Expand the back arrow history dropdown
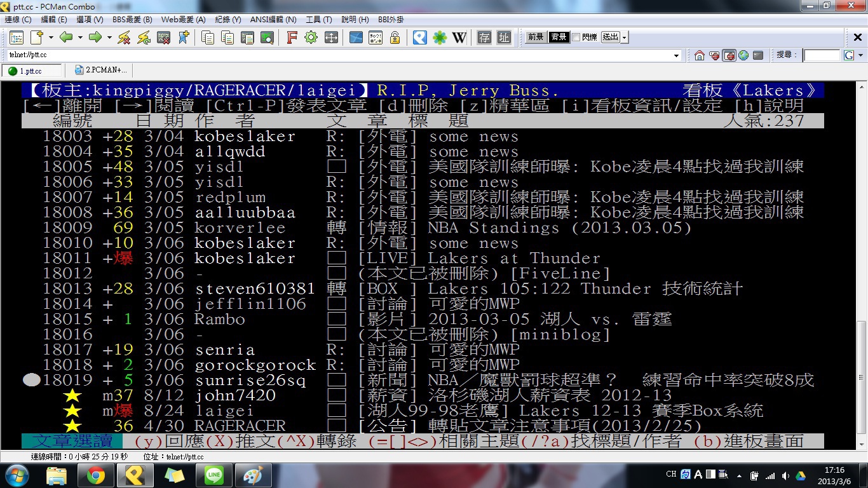 click(79, 37)
